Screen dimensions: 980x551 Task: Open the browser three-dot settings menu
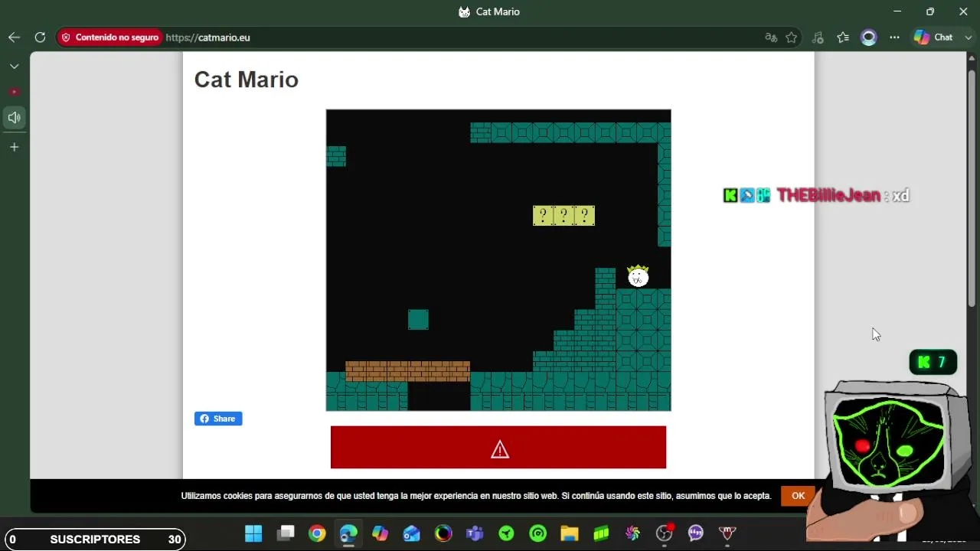tap(894, 37)
